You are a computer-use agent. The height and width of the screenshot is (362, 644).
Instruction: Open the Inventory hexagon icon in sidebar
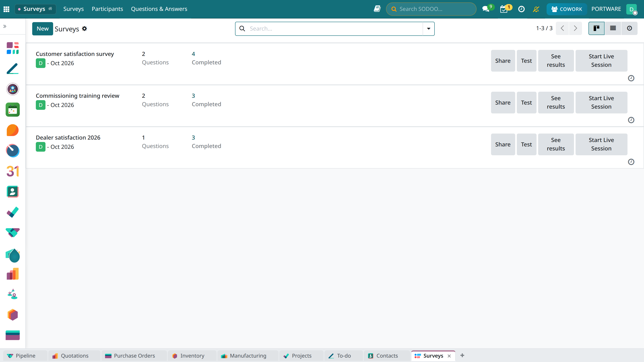click(x=12, y=315)
